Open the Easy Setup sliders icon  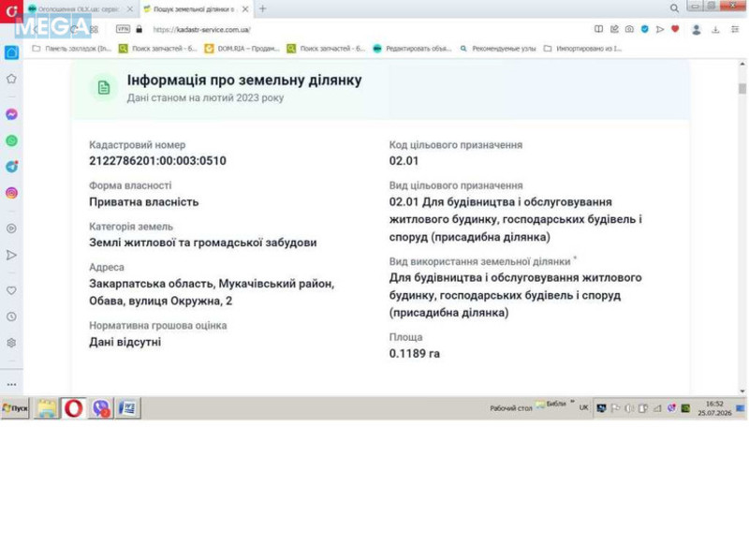[735, 30]
